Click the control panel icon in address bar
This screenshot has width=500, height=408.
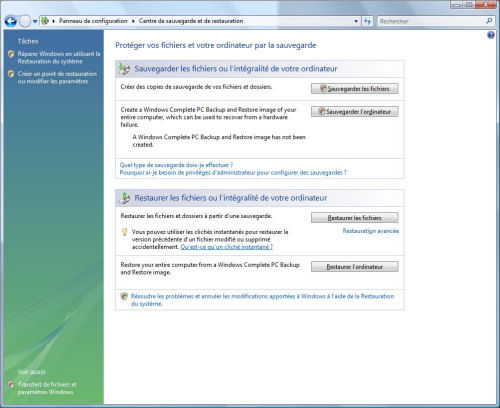(x=45, y=21)
